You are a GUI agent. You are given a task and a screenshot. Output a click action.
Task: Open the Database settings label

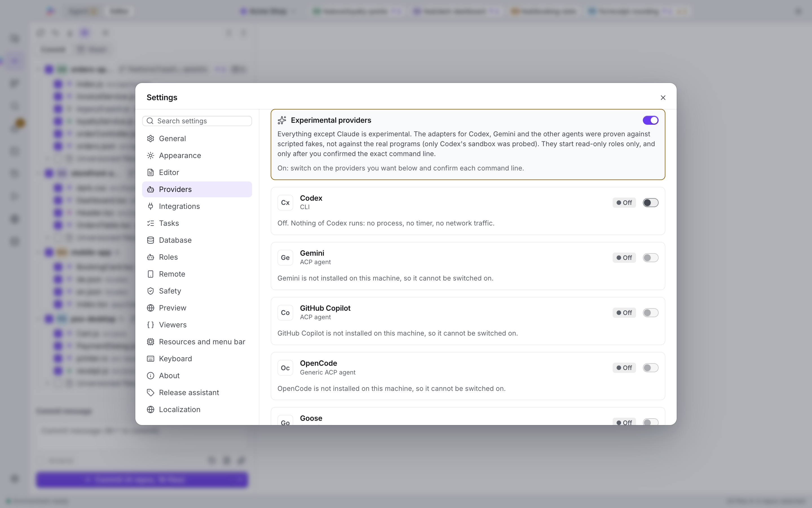(175, 240)
